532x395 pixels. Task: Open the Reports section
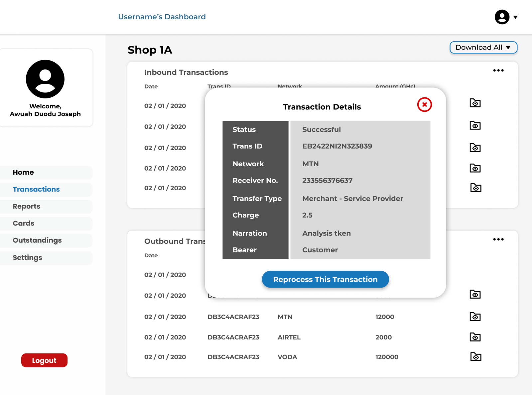(27, 206)
